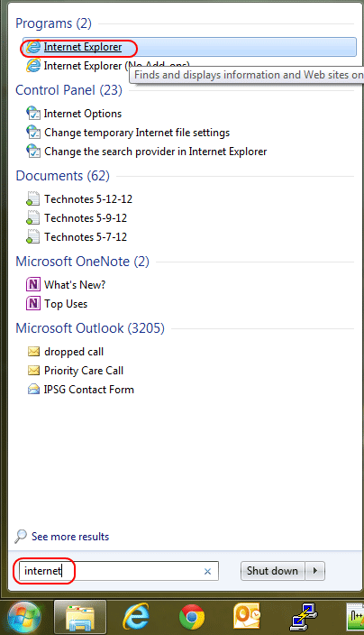Open OneNote page What's New?
The height and width of the screenshot is (635, 364).
point(75,285)
